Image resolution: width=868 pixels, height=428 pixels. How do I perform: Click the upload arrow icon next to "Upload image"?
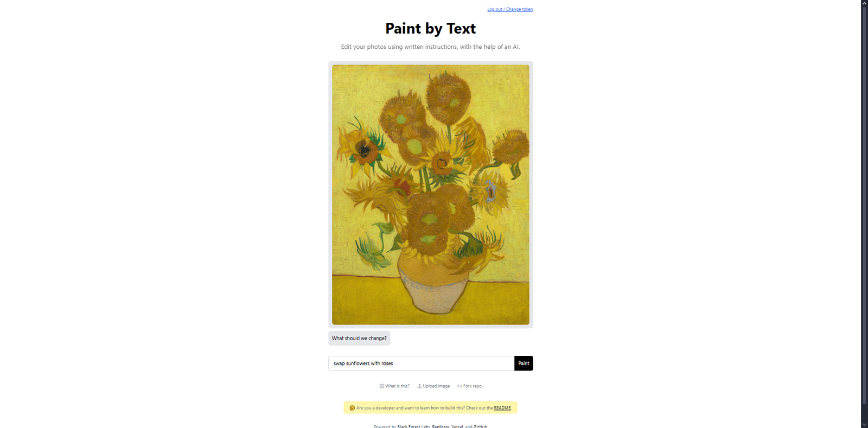pos(419,386)
